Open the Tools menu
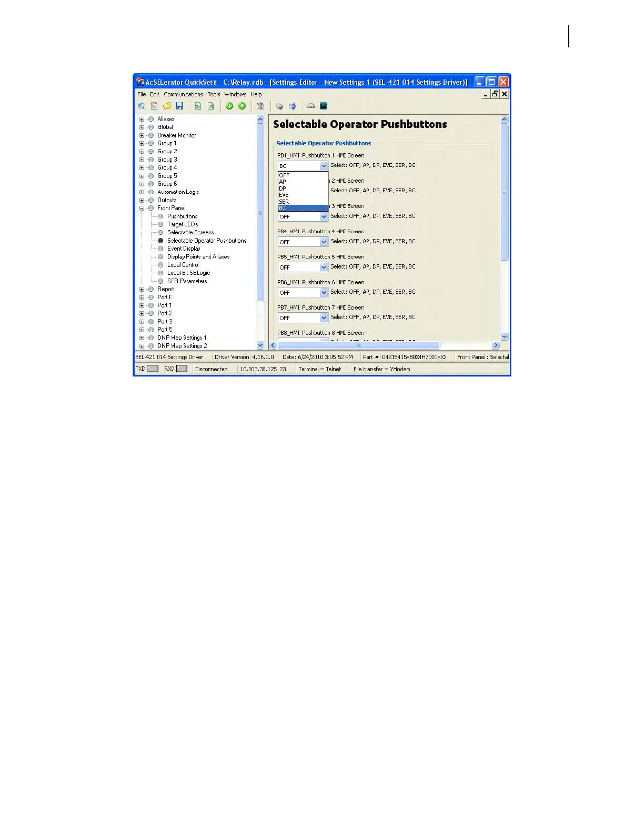The image size is (644, 834). [x=214, y=94]
